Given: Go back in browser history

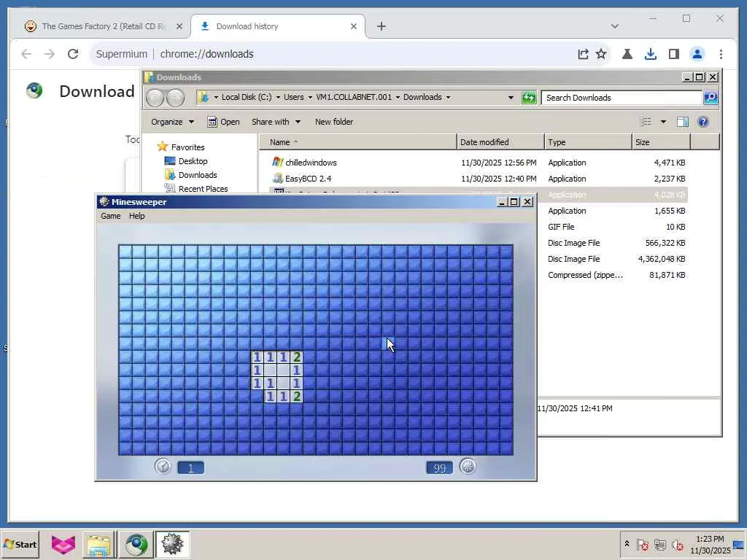Looking at the screenshot, I should 26,54.
